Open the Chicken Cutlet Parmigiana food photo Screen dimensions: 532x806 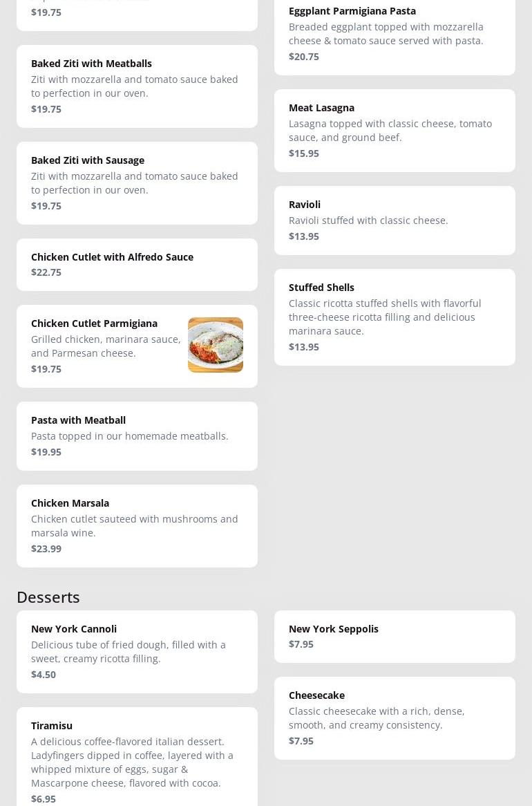point(216,345)
